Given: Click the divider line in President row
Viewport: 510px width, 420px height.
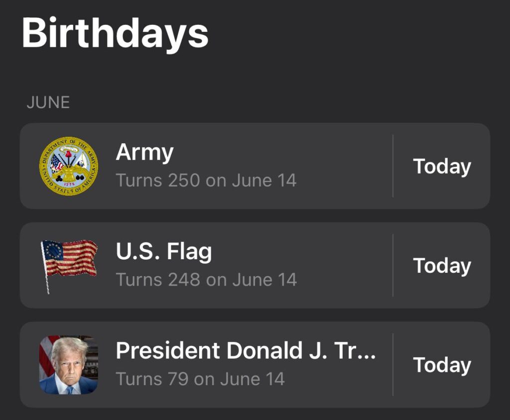Looking at the screenshot, I should (393, 365).
